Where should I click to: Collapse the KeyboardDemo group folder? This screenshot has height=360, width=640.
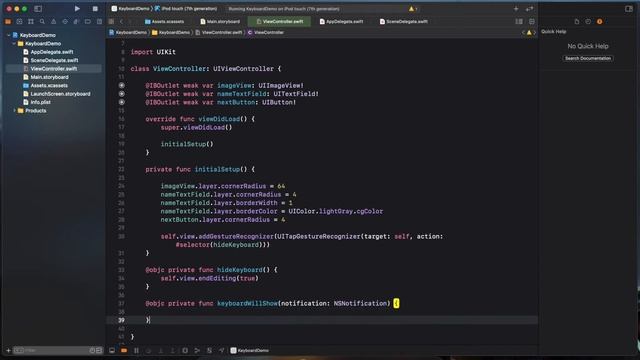[14, 43]
